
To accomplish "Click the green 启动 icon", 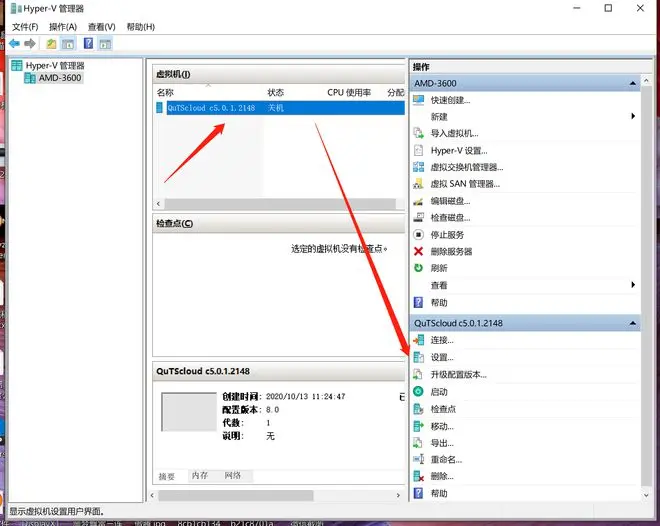I will coord(418,391).
